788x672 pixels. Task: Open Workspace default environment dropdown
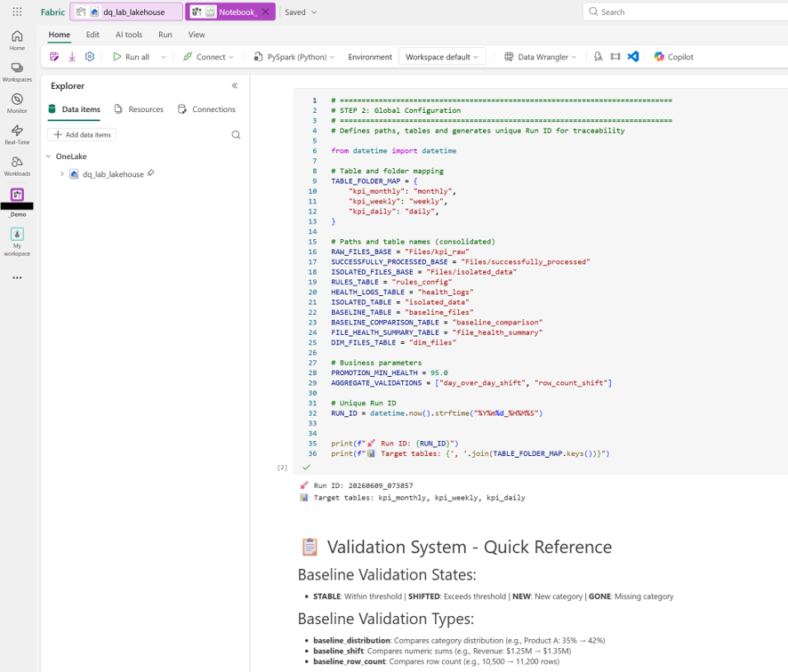(x=442, y=57)
